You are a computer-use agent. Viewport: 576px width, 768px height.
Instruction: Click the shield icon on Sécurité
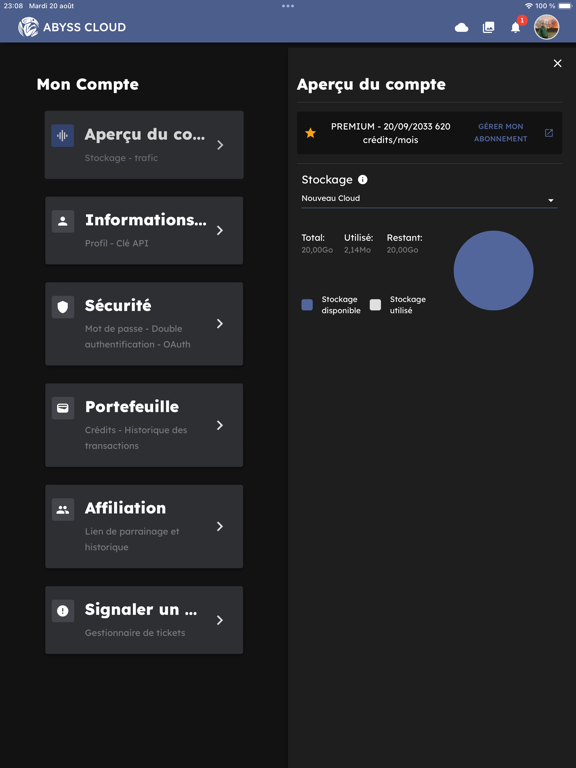(x=63, y=307)
